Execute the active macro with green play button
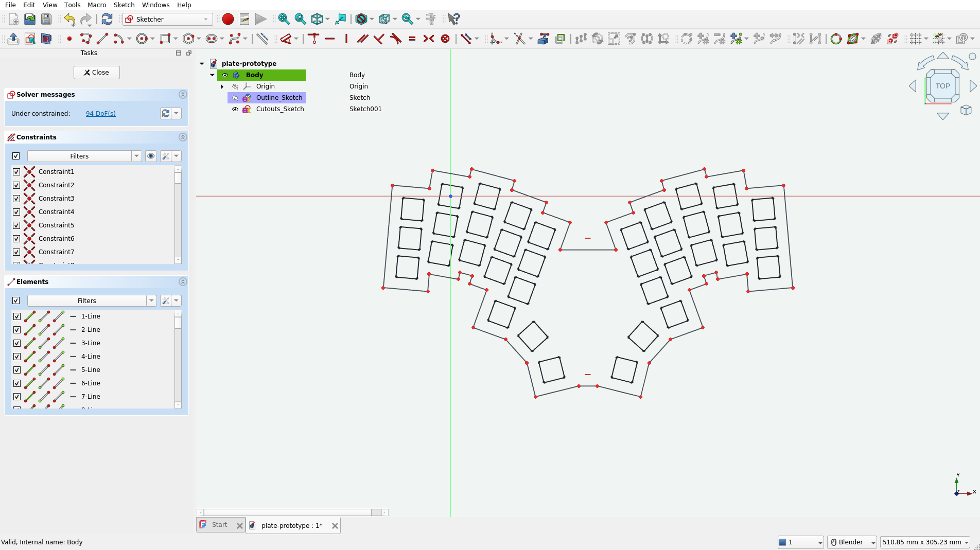The image size is (980, 550). [260, 19]
